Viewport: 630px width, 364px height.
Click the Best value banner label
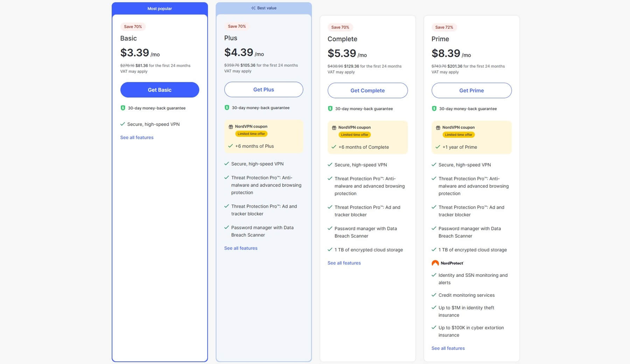tap(267, 8)
